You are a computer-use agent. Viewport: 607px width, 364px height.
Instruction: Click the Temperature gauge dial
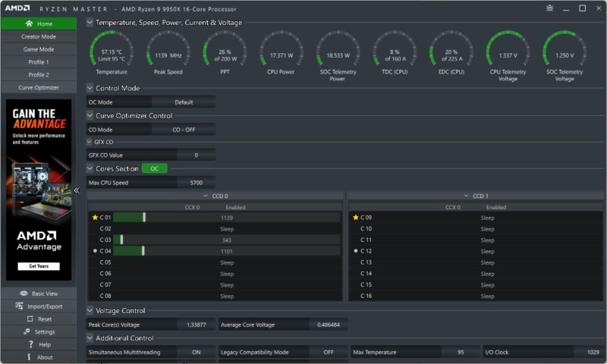coord(112,50)
